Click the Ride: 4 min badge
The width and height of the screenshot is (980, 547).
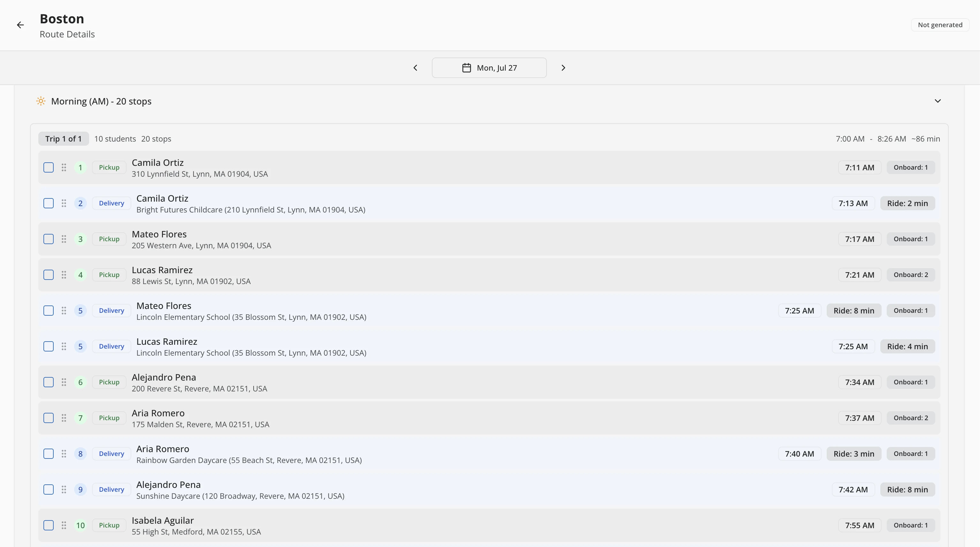(x=907, y=346)
